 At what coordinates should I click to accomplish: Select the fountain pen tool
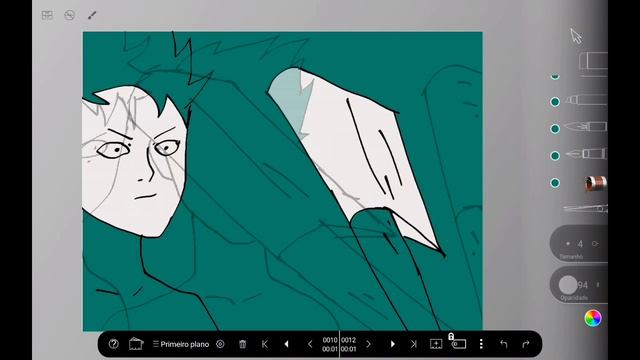point(587,154)
